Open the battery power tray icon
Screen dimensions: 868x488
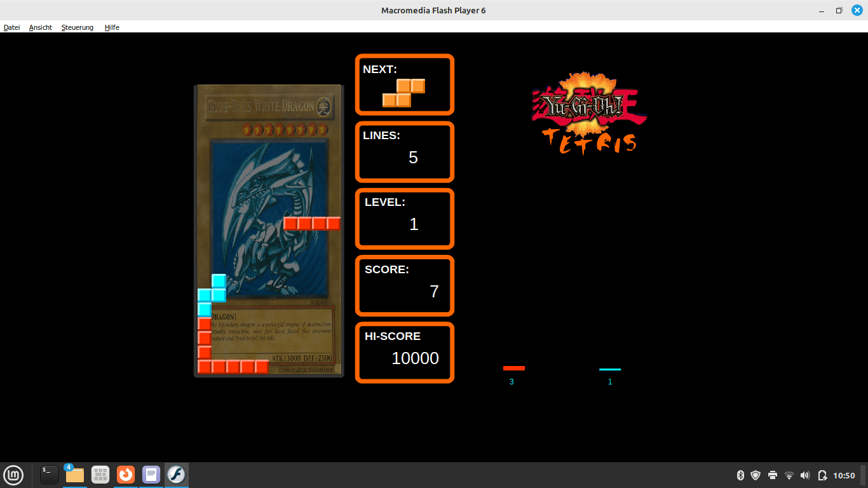822,475
